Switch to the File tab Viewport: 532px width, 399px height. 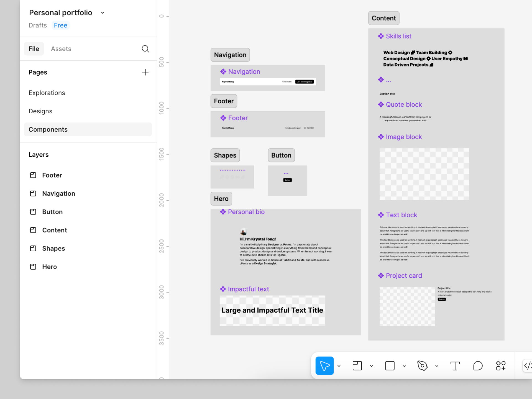[34, 49]
